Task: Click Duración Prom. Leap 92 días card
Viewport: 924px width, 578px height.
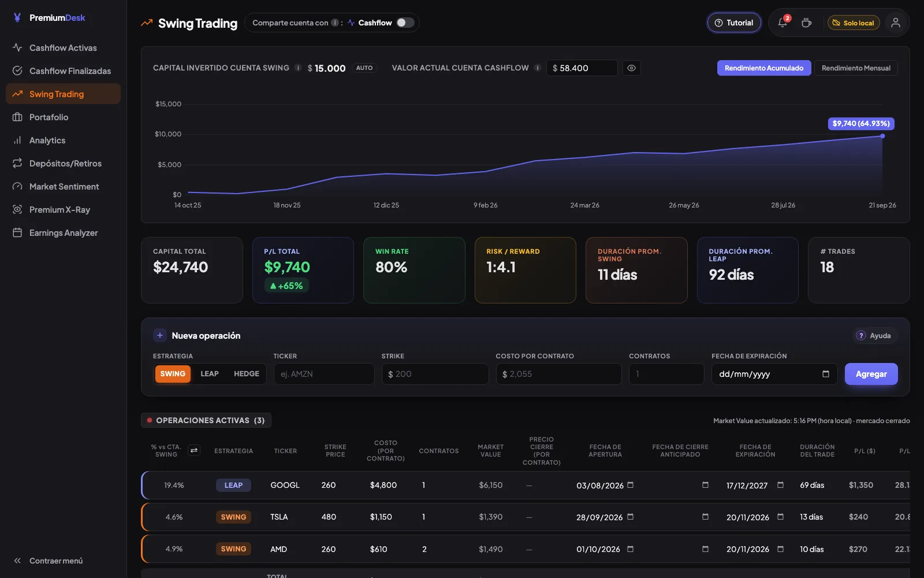Action: point(748,270)
